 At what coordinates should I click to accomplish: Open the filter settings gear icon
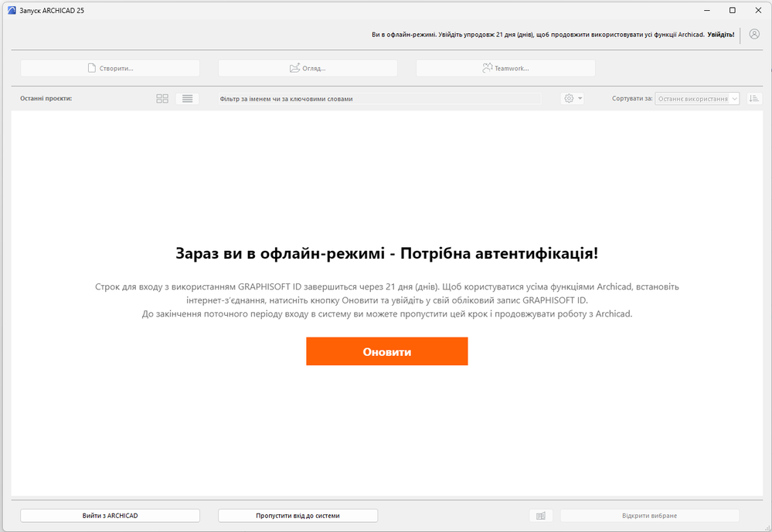click(567, 98)
